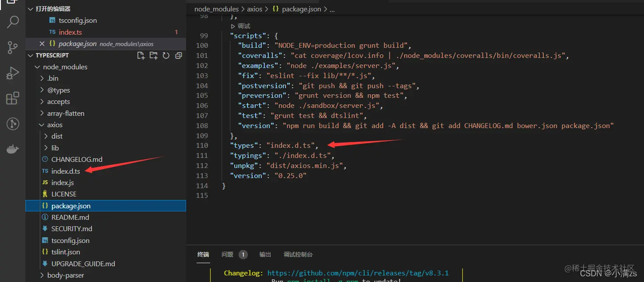This screenshot has height=282, width=644.
Task: Click the "build" script on line 100
Action: click(x=252, y=45)
